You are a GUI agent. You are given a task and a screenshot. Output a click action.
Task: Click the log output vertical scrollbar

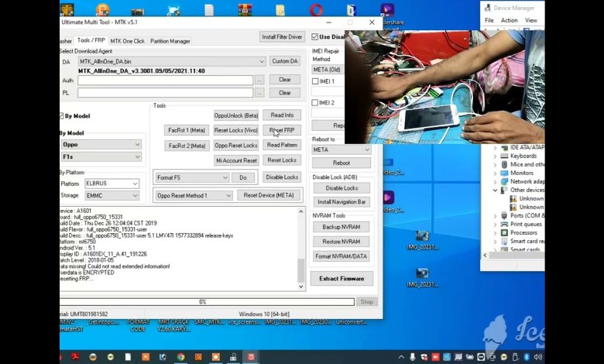coord(301,249)
